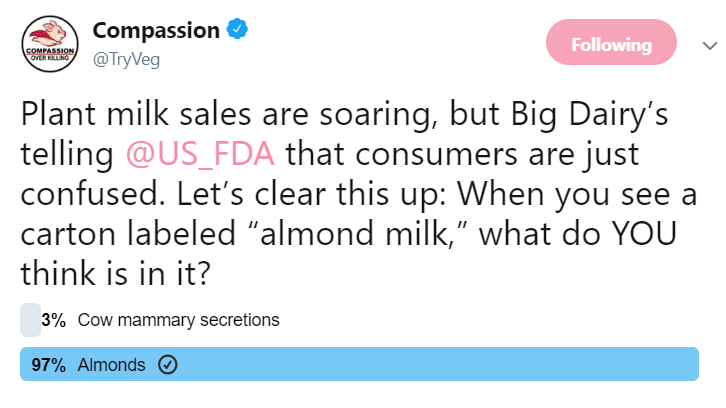Screen dimensions: 726x408
Task: Click the tweet text about plant milk sales
Action: 359,193
